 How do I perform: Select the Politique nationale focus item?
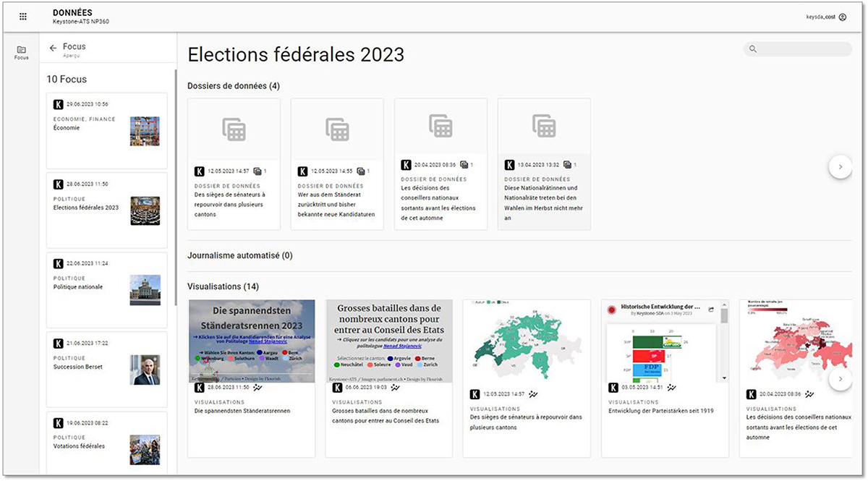click(107, 290)
